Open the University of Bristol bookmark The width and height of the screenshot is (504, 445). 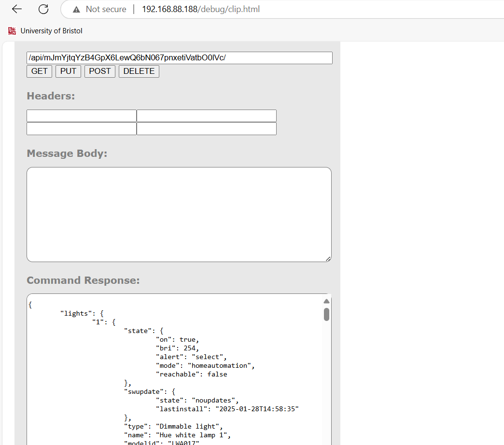click(45, 31)
